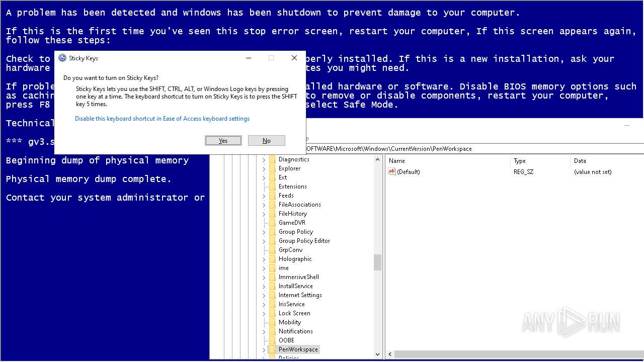Select the GameDVR key label
Image resolution: width=644 pixels, height=362 pixels.
[x=292, y=223]
